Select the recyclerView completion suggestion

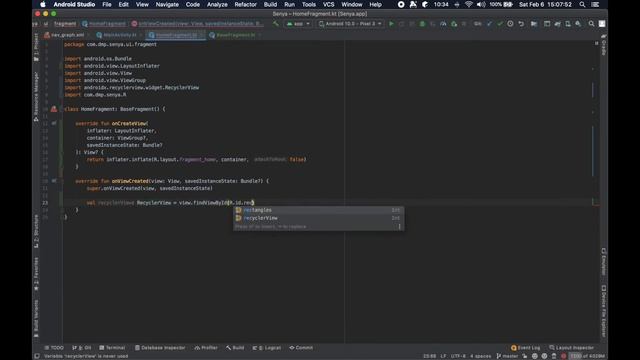[318, 218]
